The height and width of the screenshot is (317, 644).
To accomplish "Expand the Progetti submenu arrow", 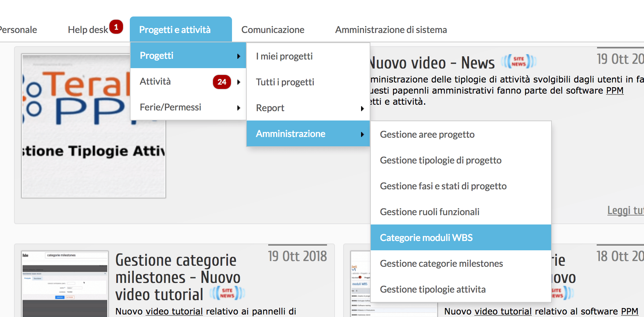I will coord(238,56).
